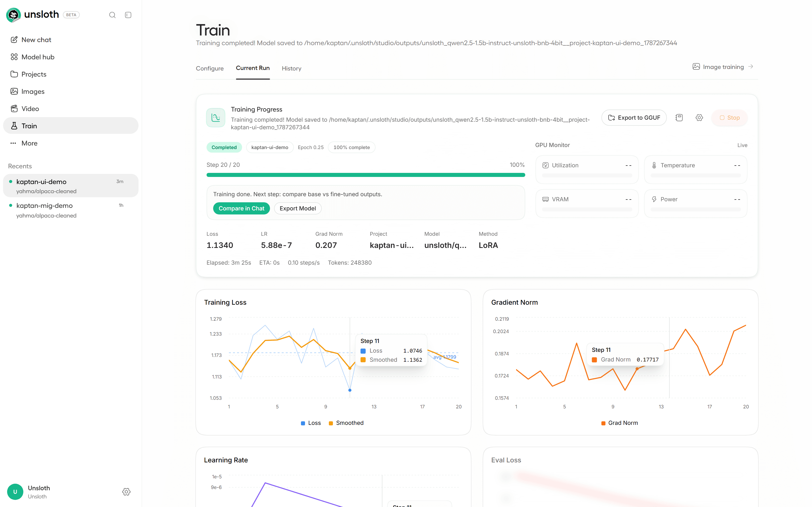812x507 pixels.
Task: Open the search icon in sidebar header
Action: pyautogui.click(x=112, y=15)
